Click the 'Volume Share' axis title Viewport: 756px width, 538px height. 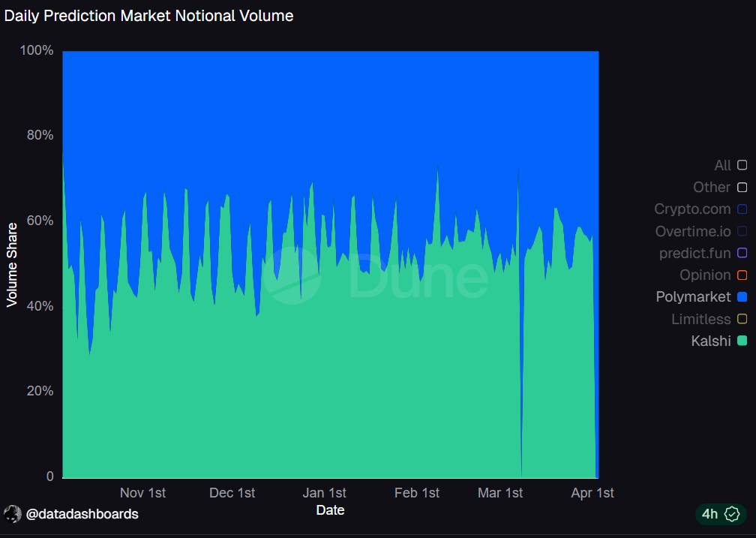(x=11, y=265)
